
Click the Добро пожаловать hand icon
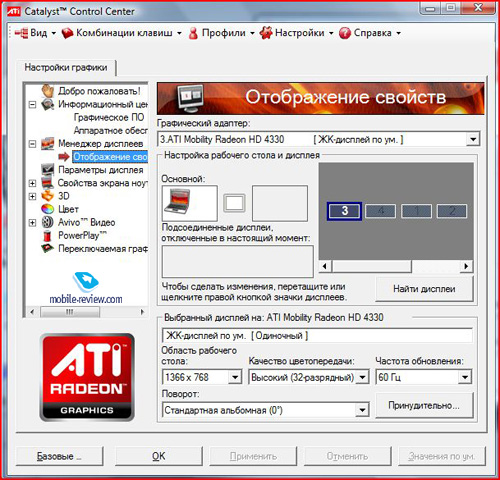coord(48,91)
